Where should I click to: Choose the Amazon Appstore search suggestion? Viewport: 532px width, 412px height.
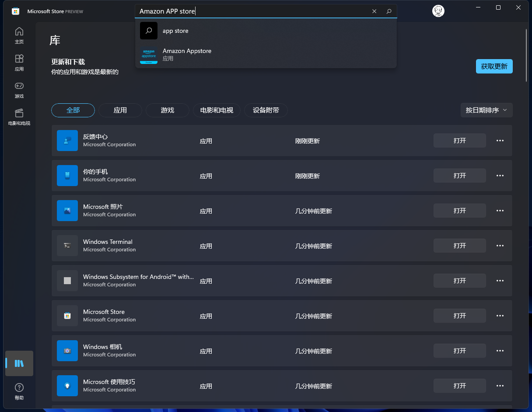click(x=266, y=55)
